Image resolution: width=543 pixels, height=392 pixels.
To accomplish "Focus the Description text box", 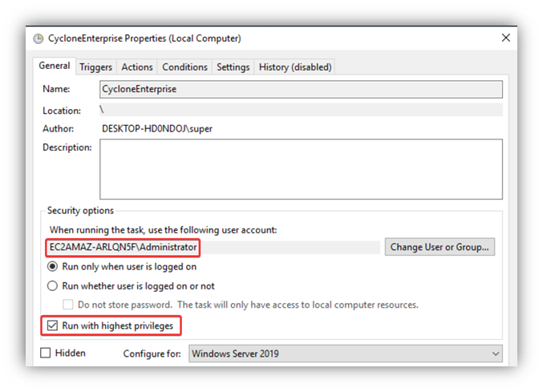I will [x=301, y=169].
